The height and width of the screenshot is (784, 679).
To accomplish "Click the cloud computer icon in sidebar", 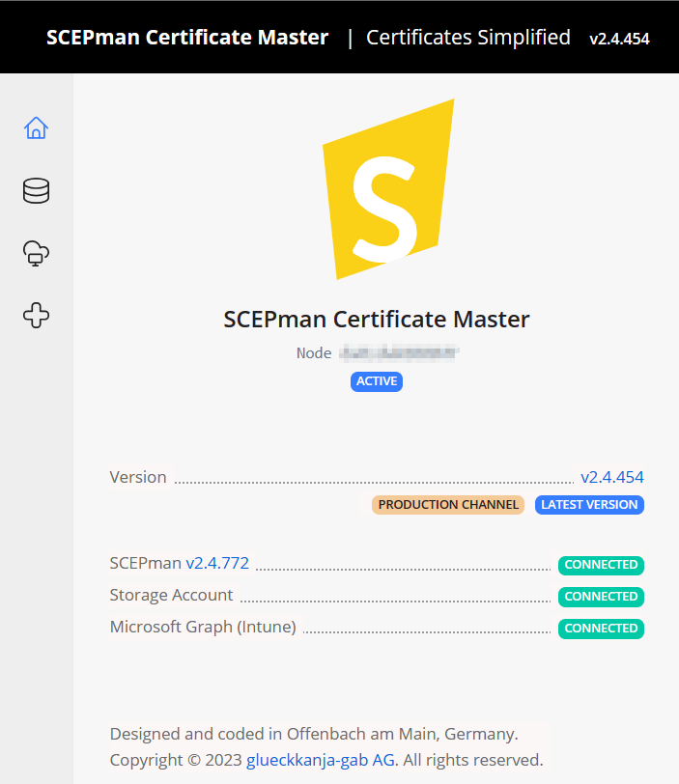I will [36, 253].
